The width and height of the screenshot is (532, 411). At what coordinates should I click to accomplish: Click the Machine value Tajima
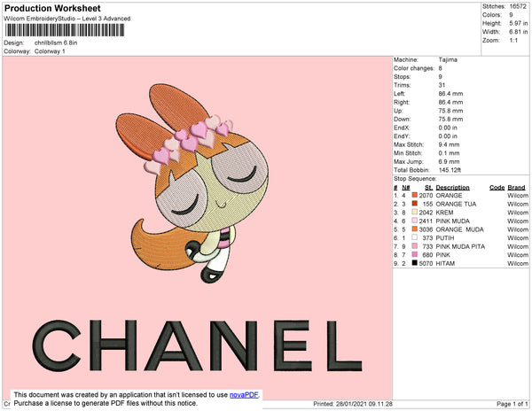coord(448,59)
